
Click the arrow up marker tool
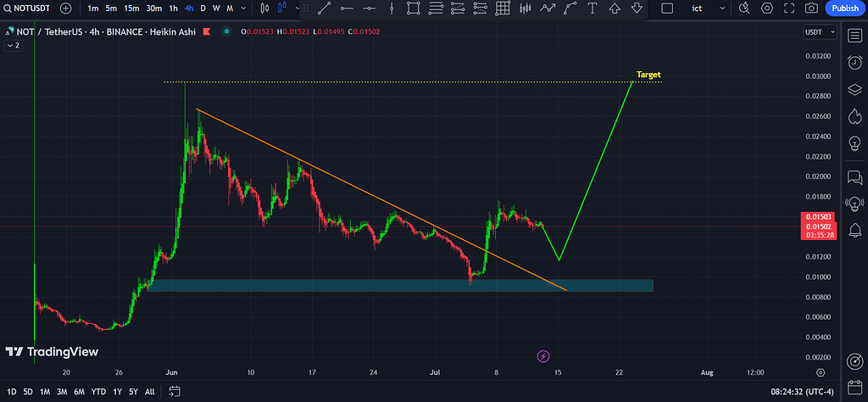coord(614,8)
